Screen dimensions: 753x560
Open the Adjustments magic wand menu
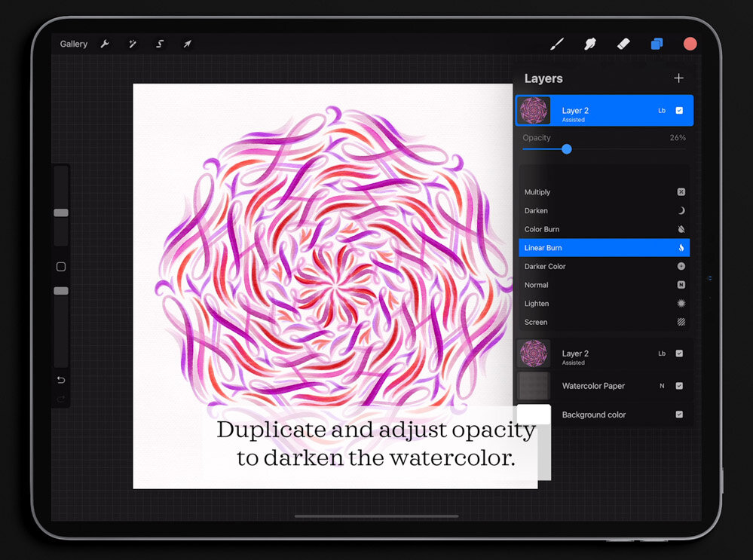133,44
